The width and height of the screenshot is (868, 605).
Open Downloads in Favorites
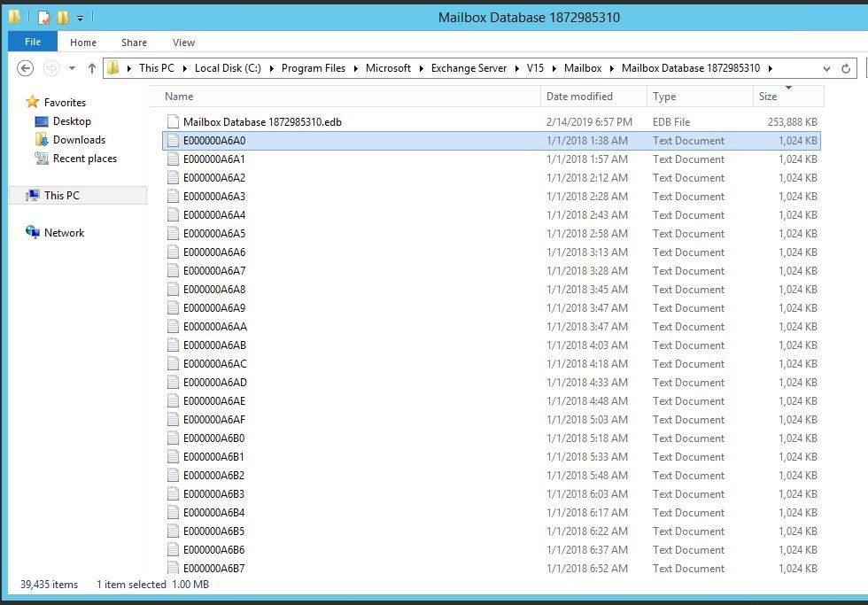(79, 139)
